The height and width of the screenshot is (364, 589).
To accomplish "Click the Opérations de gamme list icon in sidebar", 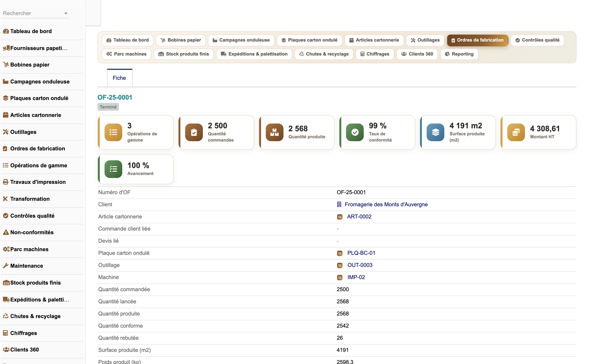I will click(6, 165).
